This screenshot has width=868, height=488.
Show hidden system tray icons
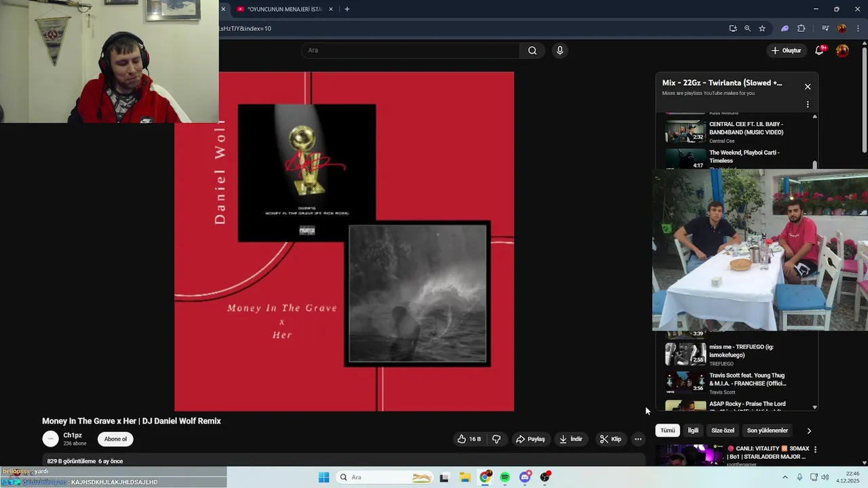point(785,477)
